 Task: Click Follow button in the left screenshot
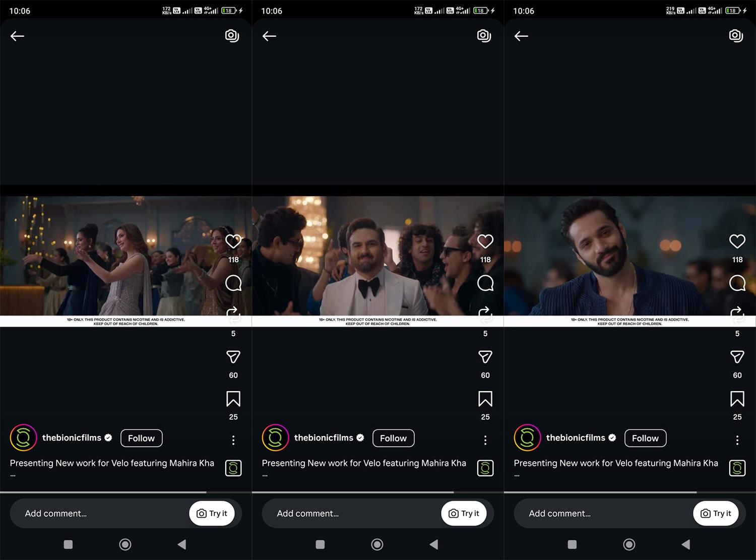[x=141, y=438]
